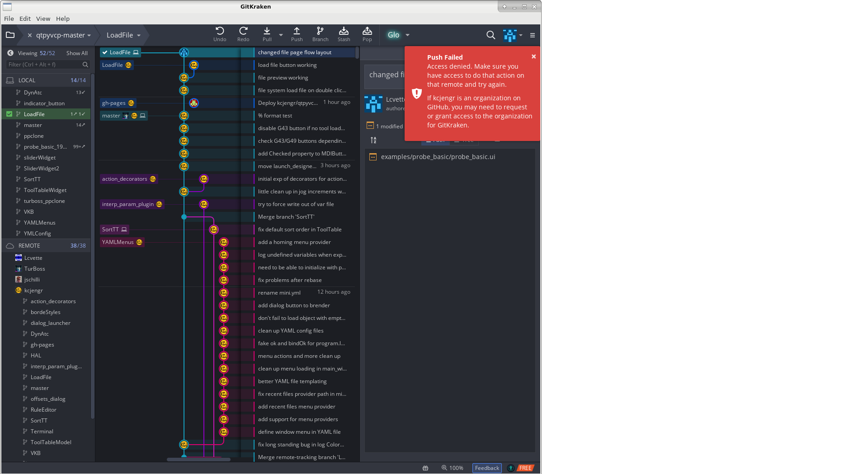Screen dimensions: 868x474
Task: Click the zoom 100% status indicator
Action: tap(453, 468)
